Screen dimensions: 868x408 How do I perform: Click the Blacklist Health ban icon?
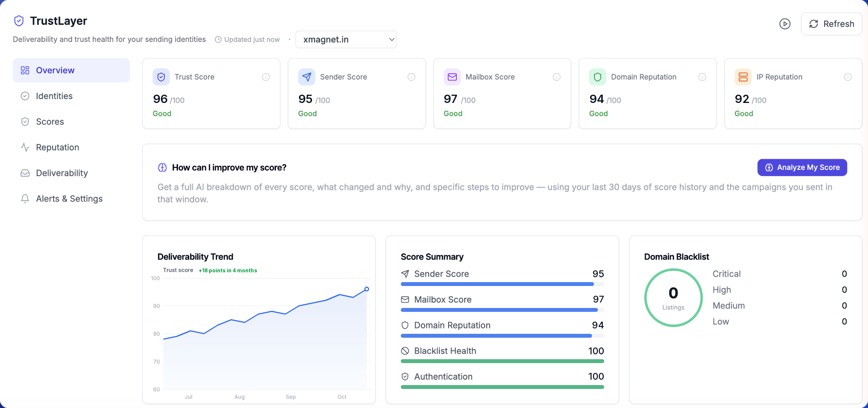(405, 351)
